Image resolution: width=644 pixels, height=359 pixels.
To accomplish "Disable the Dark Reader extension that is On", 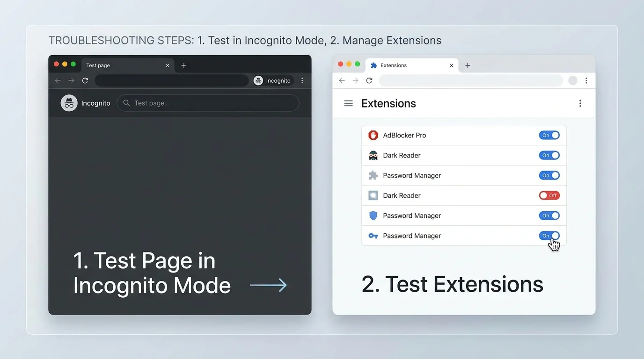I will (x=549, y=155).
